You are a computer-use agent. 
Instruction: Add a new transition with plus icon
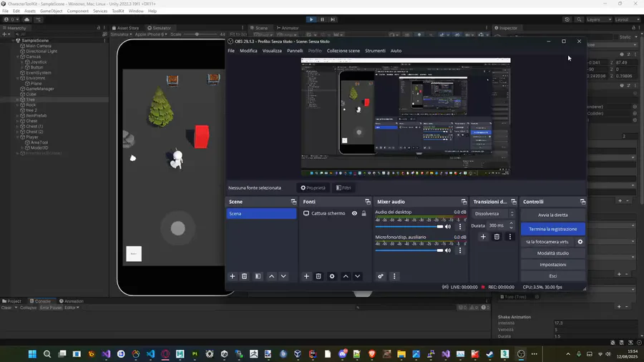pos(483,236)
